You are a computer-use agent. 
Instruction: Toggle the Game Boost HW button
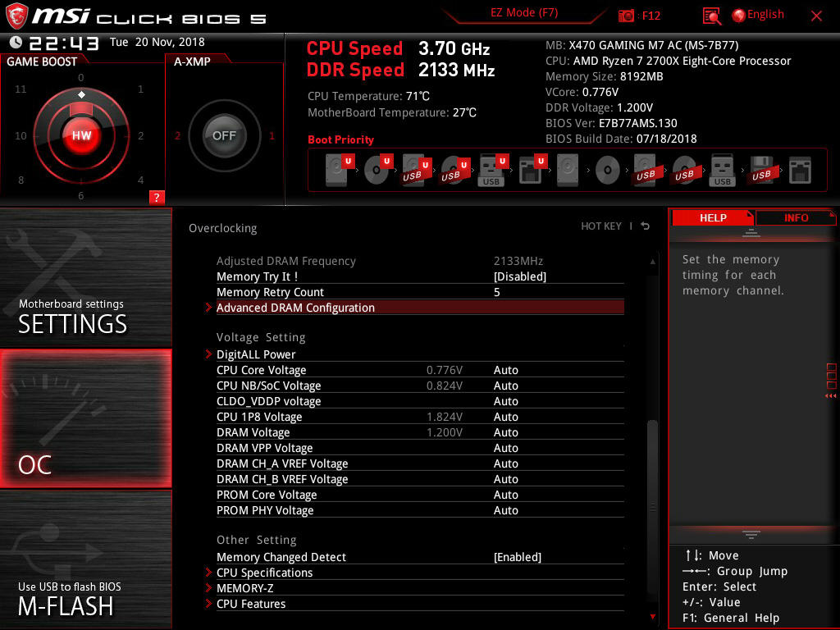point(81,135)
